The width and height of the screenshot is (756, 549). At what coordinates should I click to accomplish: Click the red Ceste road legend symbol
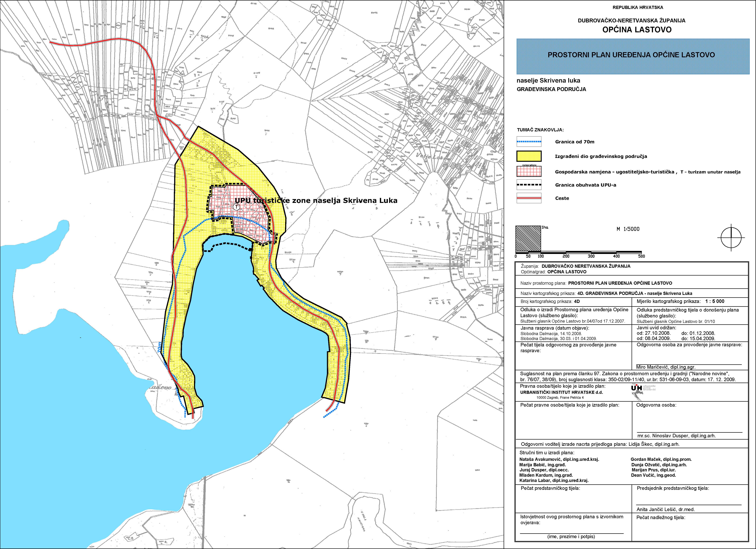pyautogui.click(x=529, y=198)
